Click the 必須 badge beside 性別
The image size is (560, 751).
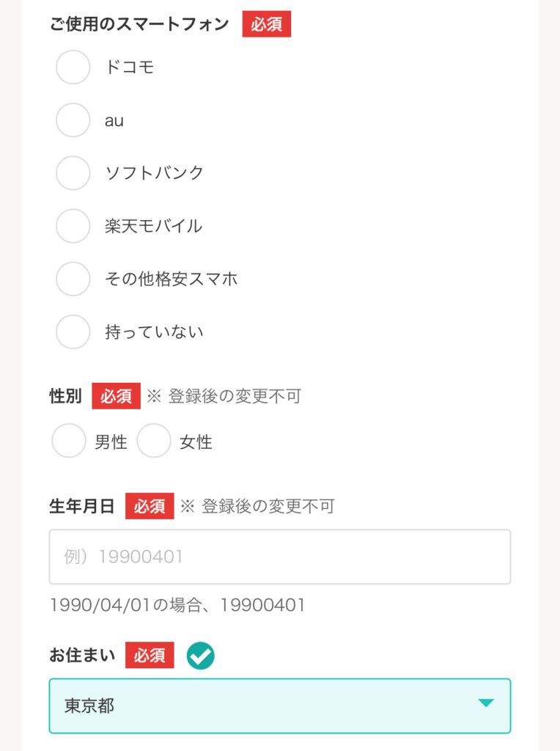tap(116, 396)
